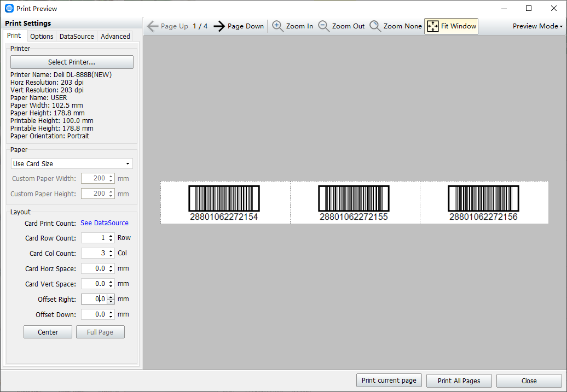Screen dimensions: 567x392
Task: Click the page indicator 1 / 4
Action: [200, 26]
